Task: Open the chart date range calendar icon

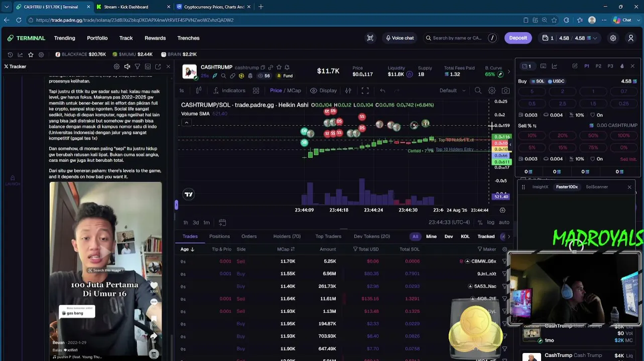Action: (222, 223)
